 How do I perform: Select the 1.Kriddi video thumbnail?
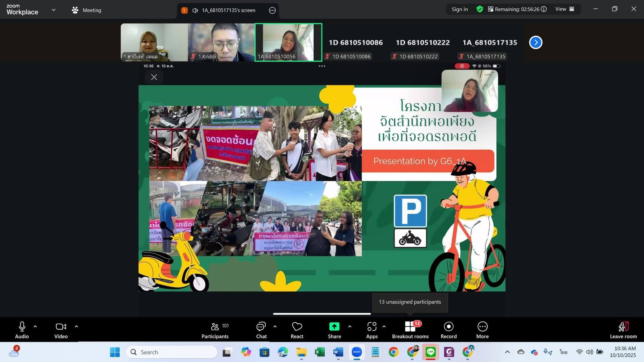tap(221, 42)
